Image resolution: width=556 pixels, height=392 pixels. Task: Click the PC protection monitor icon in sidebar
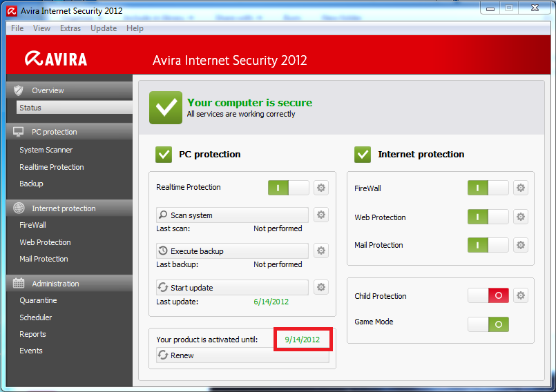click(19, 132)
